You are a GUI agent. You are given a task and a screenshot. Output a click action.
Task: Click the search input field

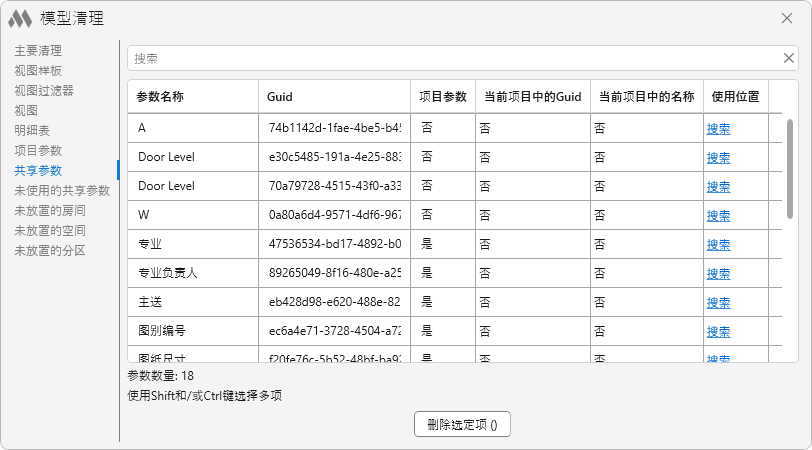click(x=450, y=58)
